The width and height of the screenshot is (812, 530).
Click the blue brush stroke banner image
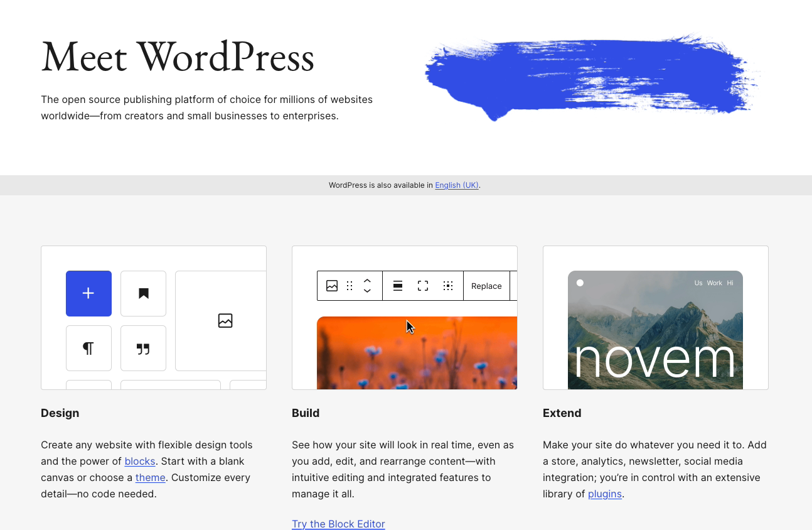tap(592, 77)
